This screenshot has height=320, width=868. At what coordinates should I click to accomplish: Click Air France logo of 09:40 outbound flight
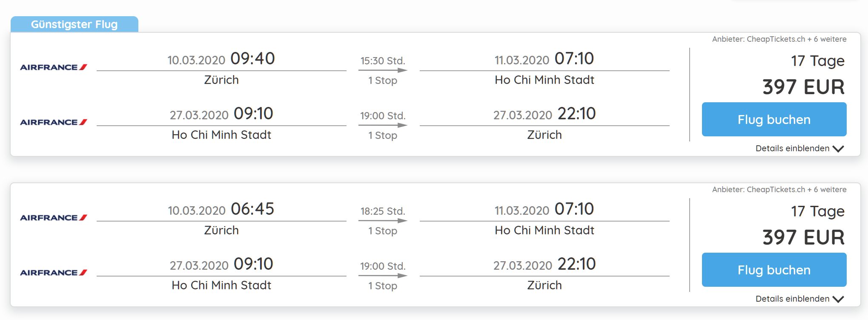point(54,67)
